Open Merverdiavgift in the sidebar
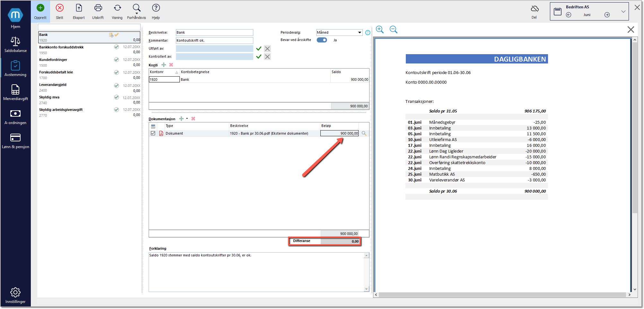This screenshot has width=644, height=309. 15,92
